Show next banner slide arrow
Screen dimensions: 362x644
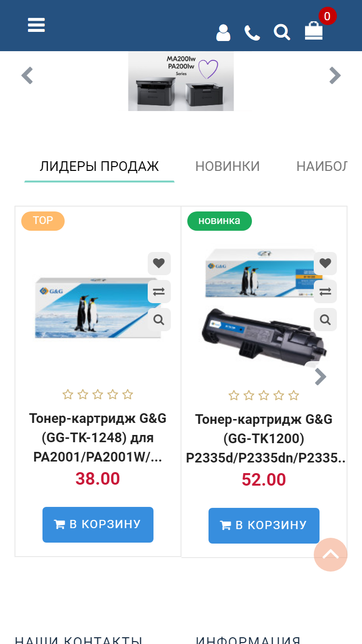[x=335, y=76]
